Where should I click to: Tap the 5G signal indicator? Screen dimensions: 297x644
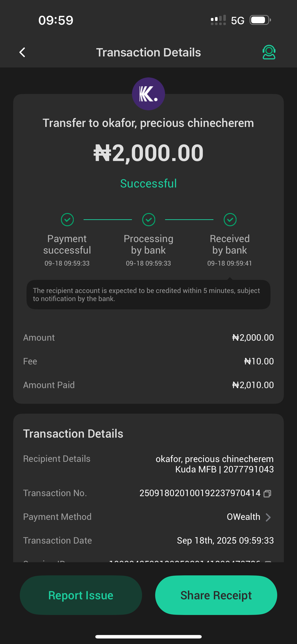(x=237, y=20)
